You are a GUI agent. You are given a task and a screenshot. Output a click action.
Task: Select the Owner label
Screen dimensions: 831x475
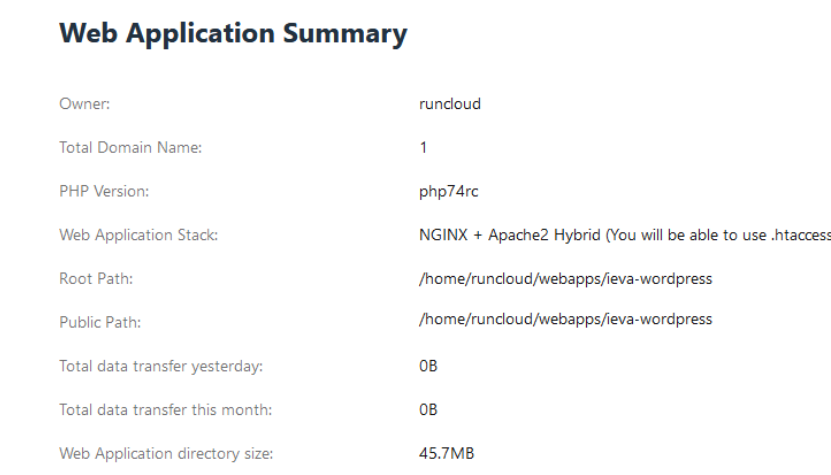click(x=85, y=104)
